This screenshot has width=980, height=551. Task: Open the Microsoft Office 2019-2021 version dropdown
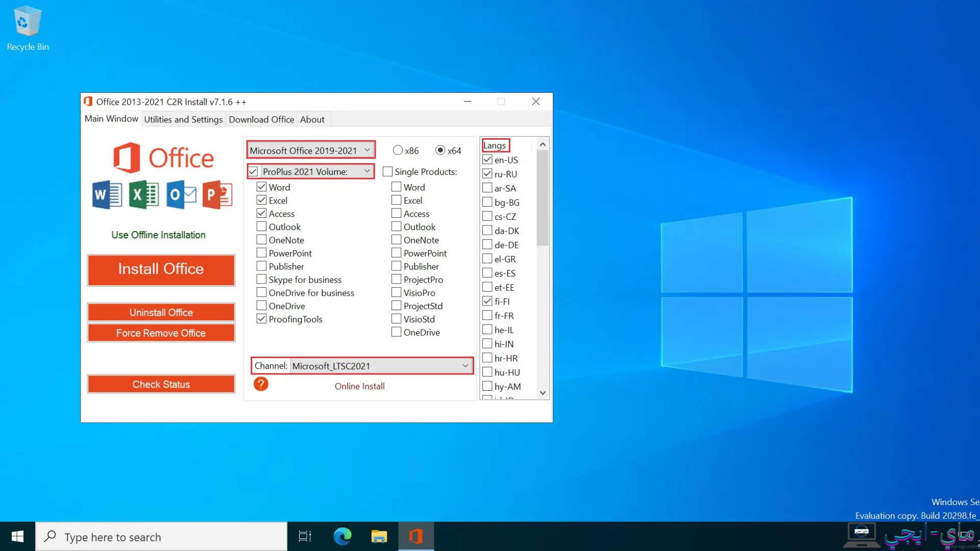click(311, 151)
